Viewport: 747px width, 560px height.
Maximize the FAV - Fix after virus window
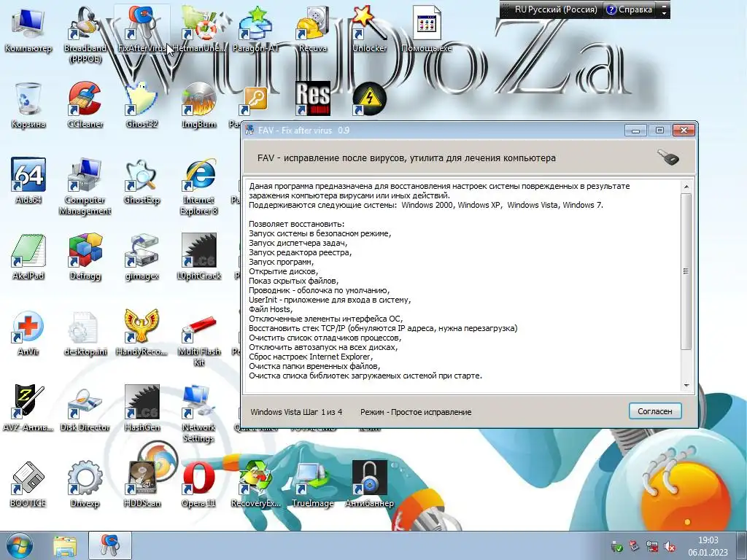(659, 131)
